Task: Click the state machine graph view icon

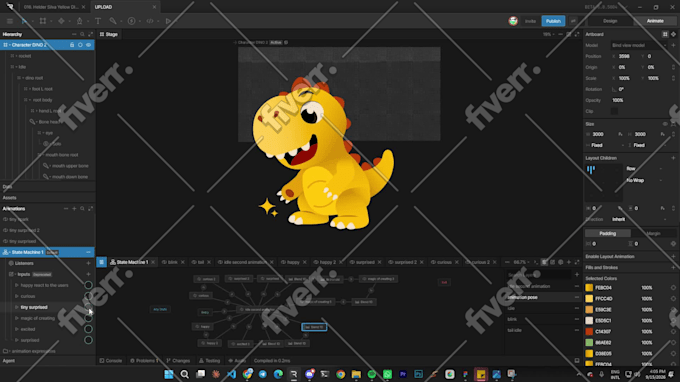Action: point(101,262)
